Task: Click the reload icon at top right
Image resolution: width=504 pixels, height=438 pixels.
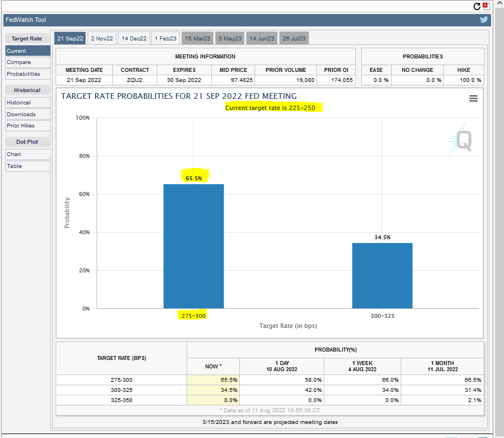Action: click(x=477, y=6)
